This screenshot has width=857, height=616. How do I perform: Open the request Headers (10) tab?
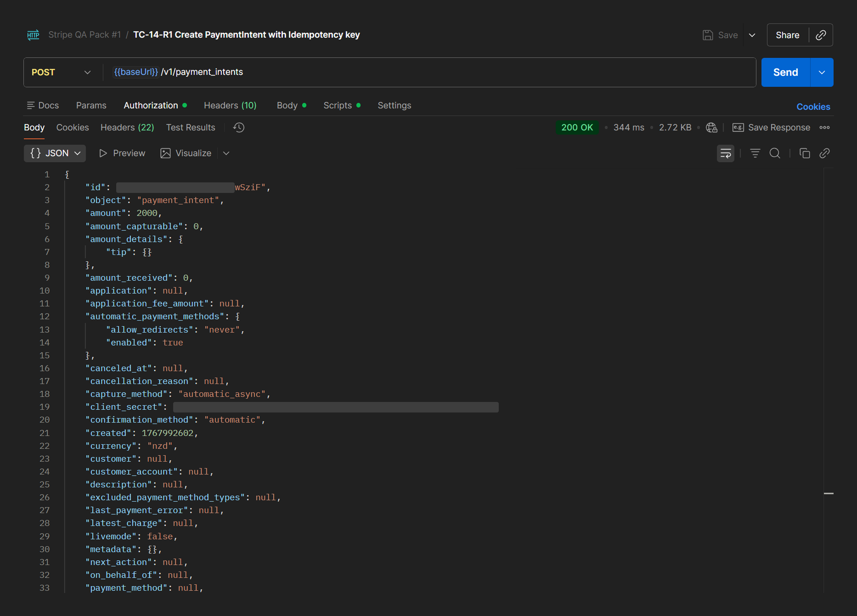[x=230, y=105]
